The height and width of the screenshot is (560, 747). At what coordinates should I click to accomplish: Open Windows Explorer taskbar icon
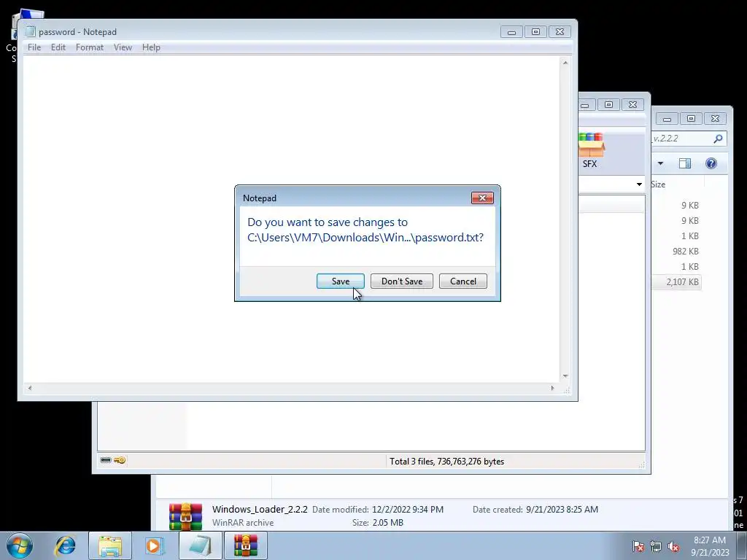[110, 545]
